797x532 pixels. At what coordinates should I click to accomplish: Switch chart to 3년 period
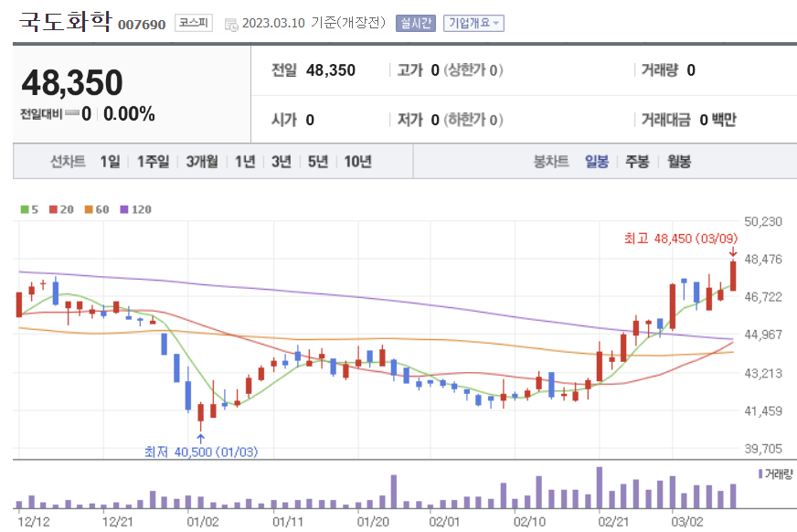pos(282,162)
